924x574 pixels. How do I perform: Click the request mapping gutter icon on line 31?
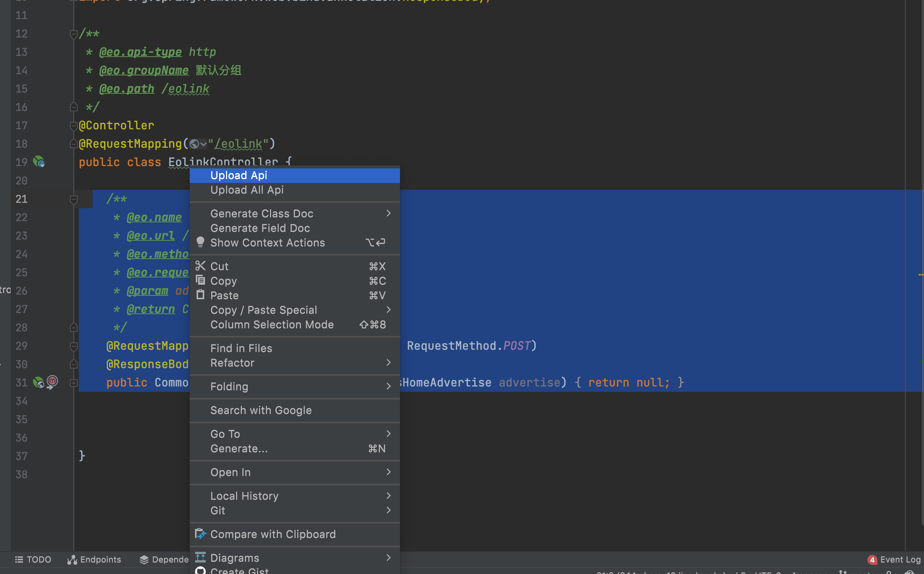(38, 382)
